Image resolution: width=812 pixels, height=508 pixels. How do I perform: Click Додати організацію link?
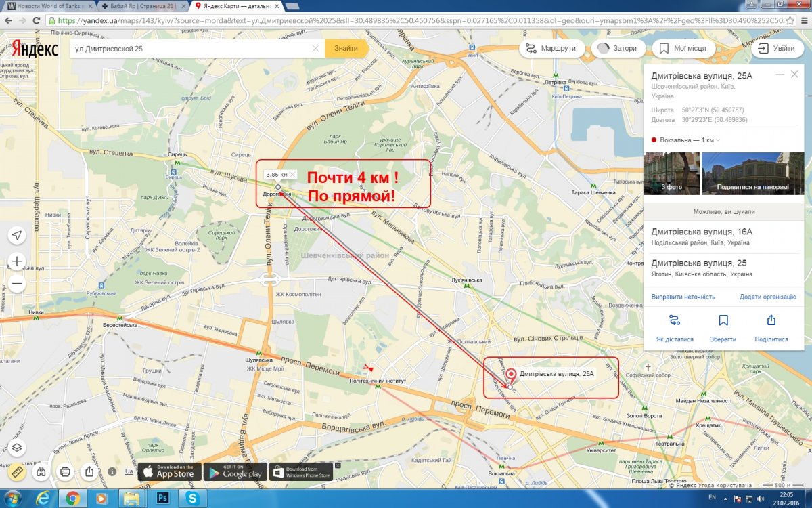pos(768,297)
